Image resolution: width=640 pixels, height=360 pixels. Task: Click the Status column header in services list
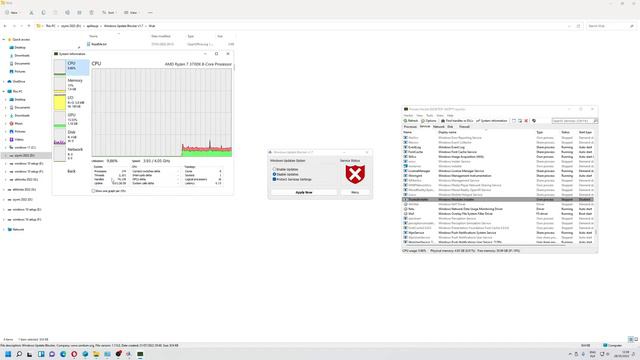point(565,132)
